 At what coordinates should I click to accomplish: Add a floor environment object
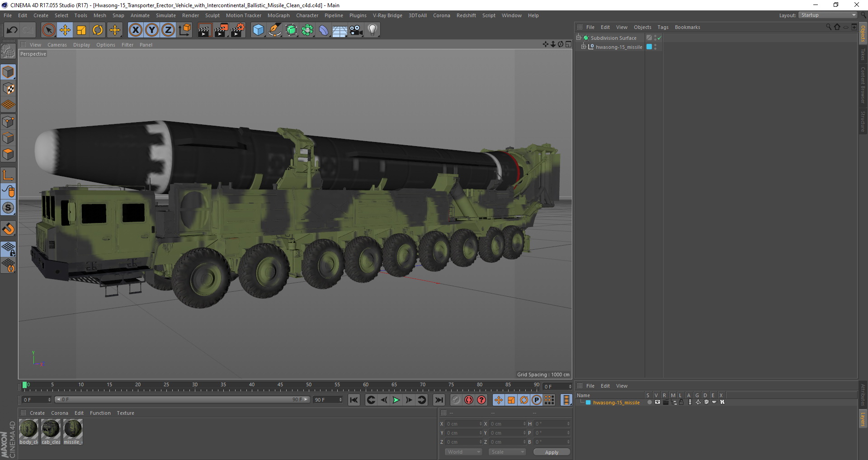340,30
